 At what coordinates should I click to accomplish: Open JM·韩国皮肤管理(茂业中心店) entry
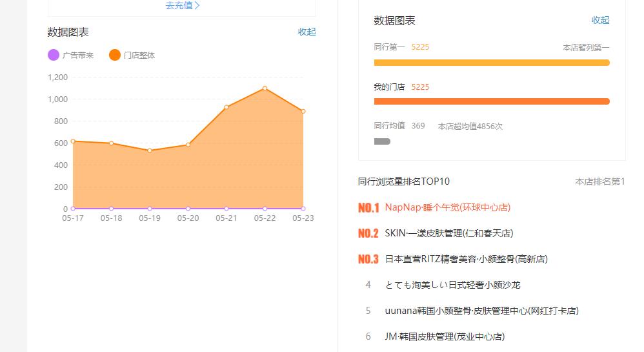445,336
